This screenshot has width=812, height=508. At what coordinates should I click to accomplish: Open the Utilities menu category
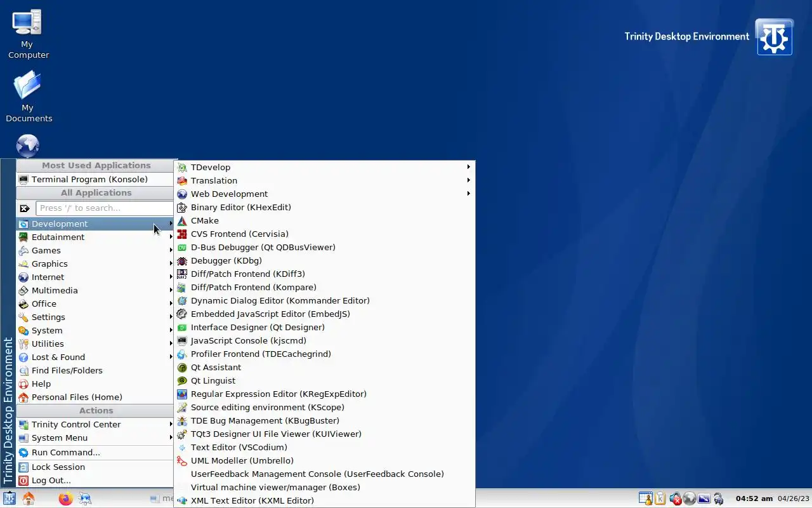[x=95, y=344]
